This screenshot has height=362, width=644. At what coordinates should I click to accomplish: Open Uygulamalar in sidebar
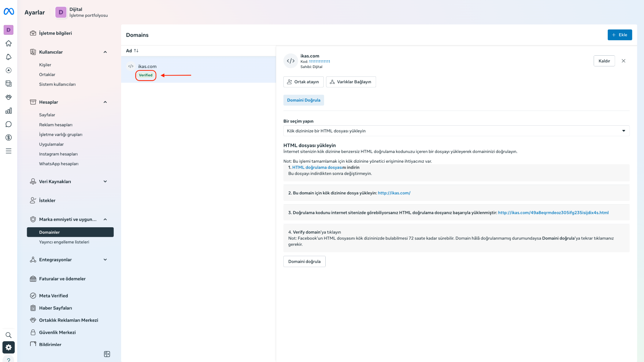pos(51,144)
